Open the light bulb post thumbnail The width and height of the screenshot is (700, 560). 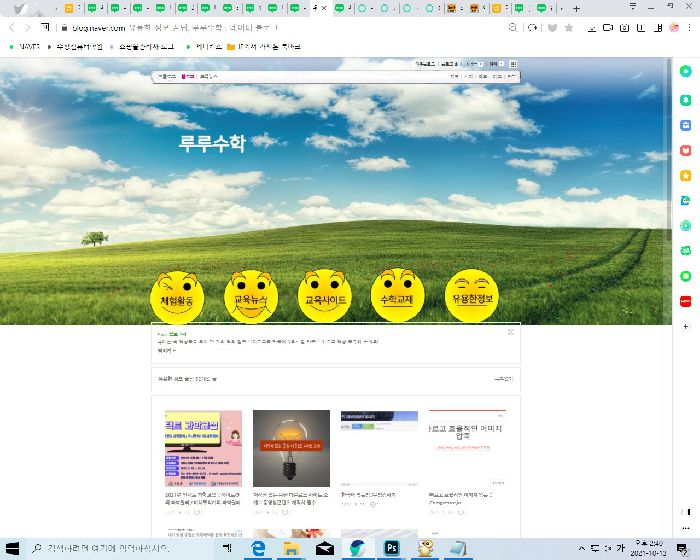click(291, 448)
